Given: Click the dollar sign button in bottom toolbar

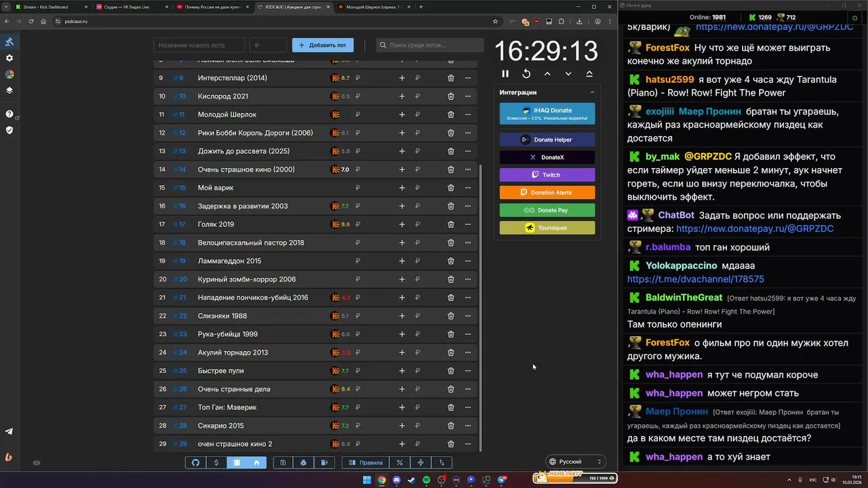Looking at the screenshot, I should [x=216, y=463].
